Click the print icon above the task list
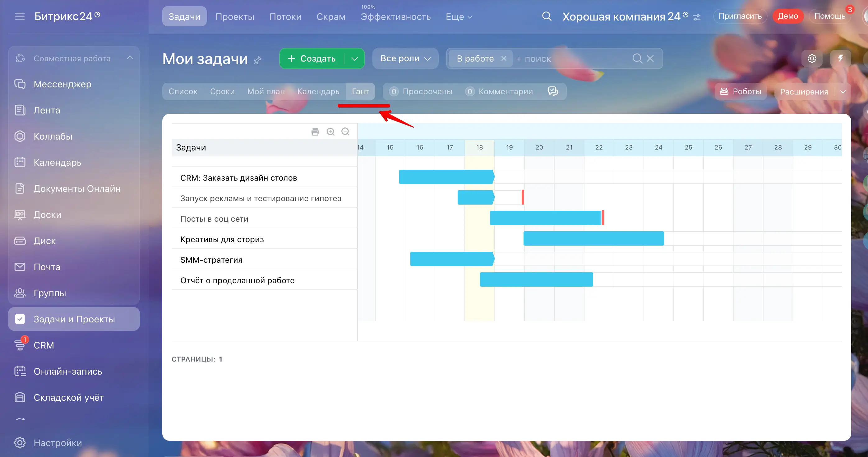Screen dimensions: 868x457 tap(315, 132)
